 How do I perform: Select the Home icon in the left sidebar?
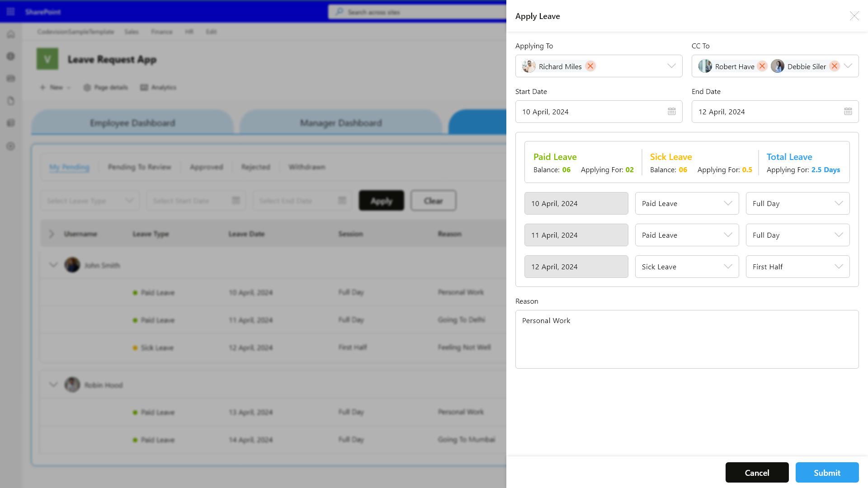pyautogui.click(x=10, y=34)
